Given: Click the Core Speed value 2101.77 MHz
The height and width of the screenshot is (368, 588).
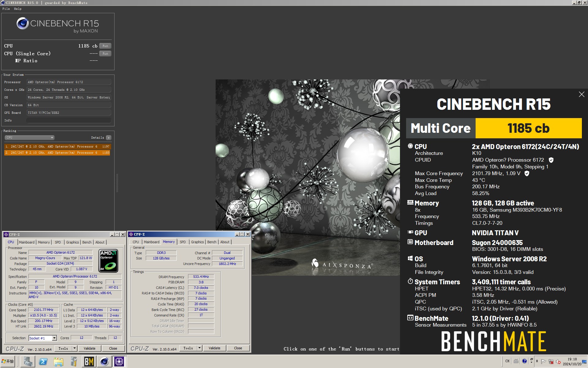Looking at the screenshot, I should click(43, 310).
